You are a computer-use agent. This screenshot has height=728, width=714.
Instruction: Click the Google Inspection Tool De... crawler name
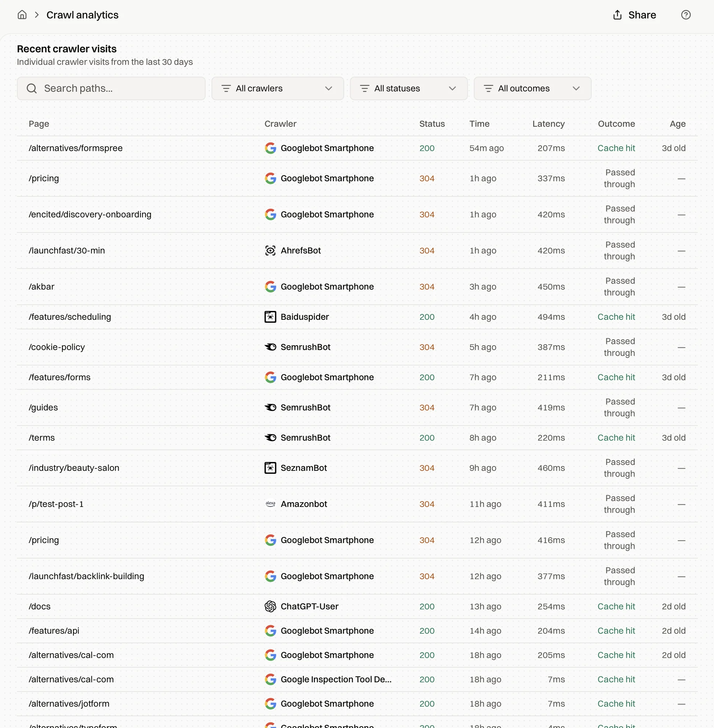[336, 679]
